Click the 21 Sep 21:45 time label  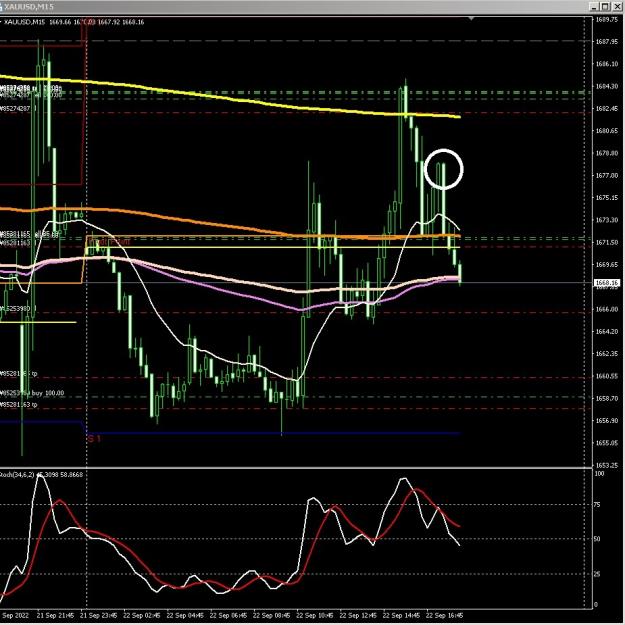coord(55,615)
